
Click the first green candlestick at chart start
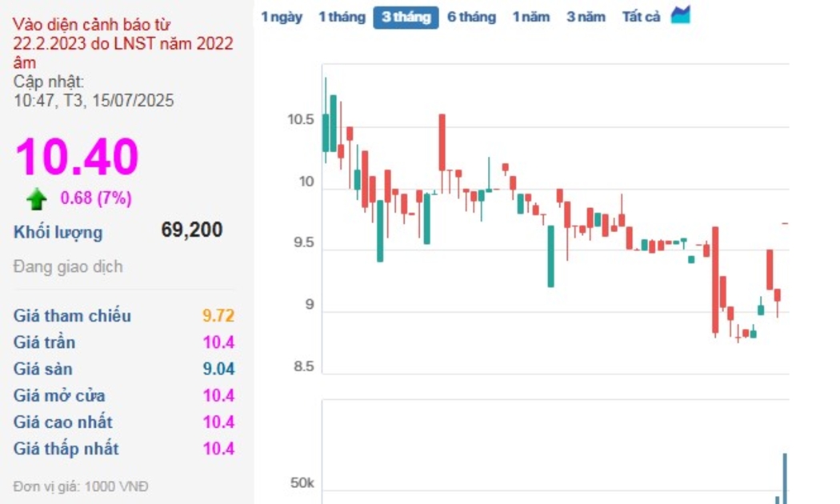pyautogui.click(x=326, y=132)
